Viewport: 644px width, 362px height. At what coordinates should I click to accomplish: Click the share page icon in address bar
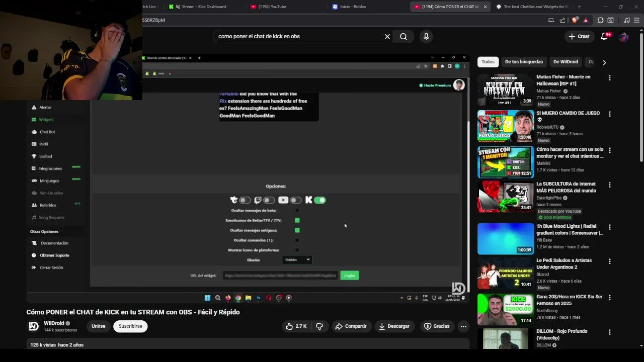[562, 20]
